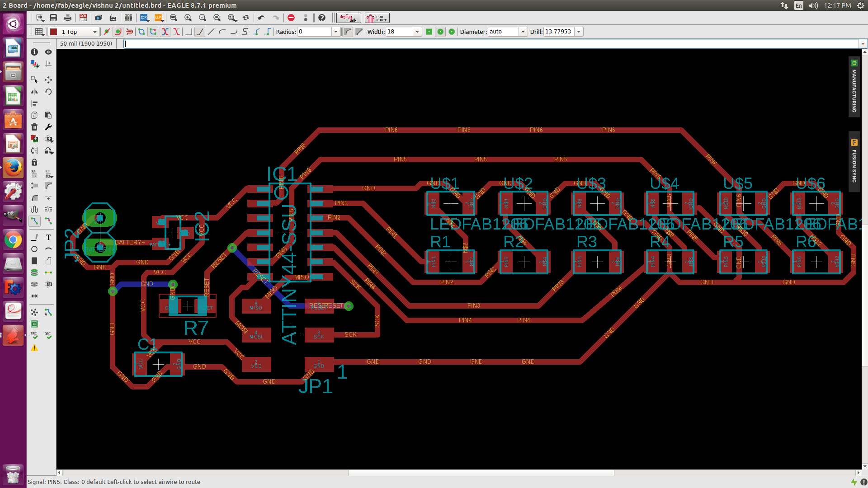The image size is (868, 488).
Task: Select the Rotate tool
Action: tap(48, 92)
